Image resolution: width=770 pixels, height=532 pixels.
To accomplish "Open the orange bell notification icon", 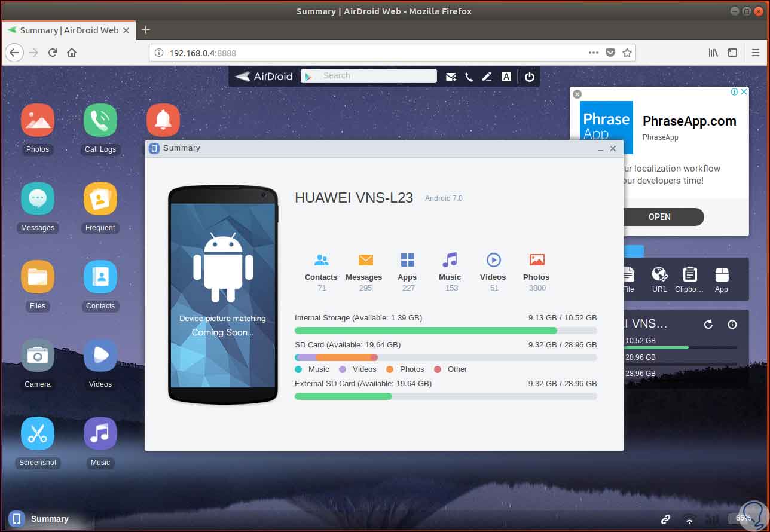I will tap(163, 121).
